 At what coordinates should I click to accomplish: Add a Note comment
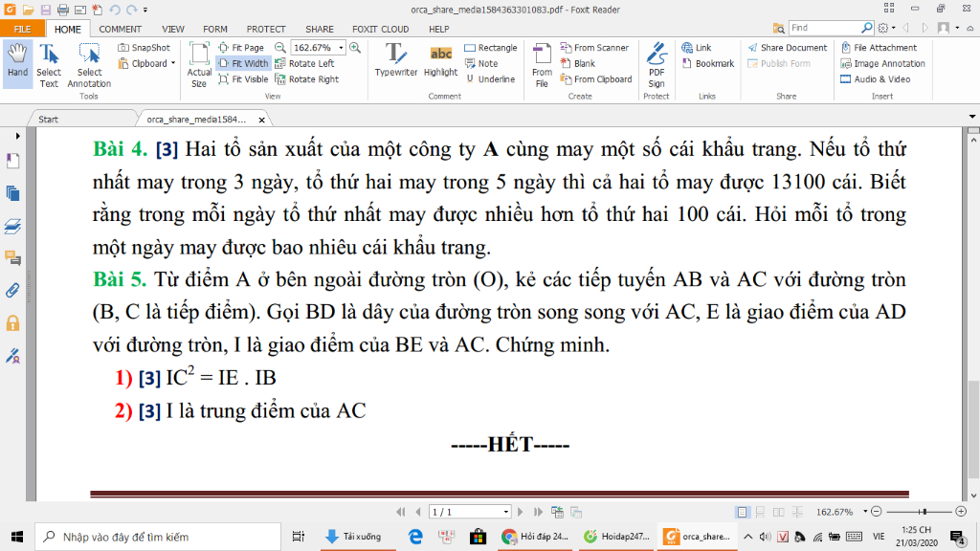click(x=481, y=63)
